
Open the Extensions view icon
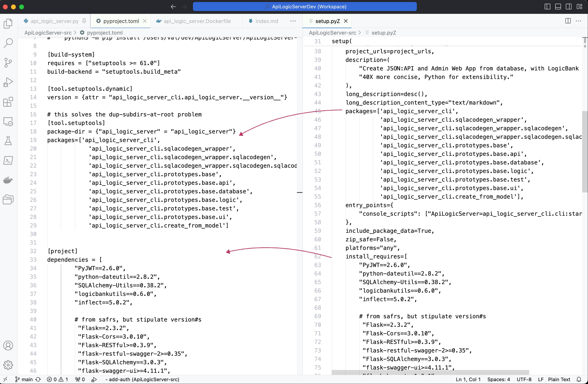point(8,102)
